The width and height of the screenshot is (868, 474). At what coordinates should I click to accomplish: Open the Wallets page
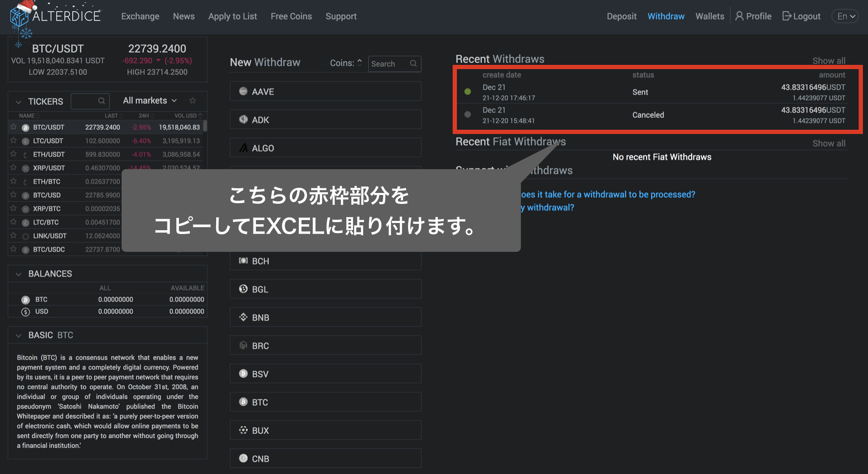click(x=709, y=16)
